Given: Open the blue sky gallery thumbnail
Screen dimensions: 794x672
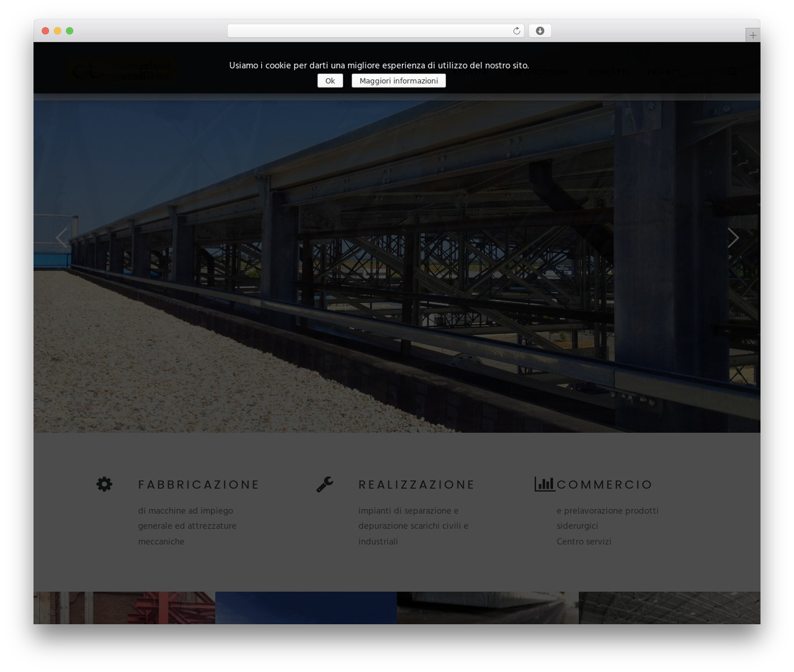Looking at the screenshot, I should (306, 608).
